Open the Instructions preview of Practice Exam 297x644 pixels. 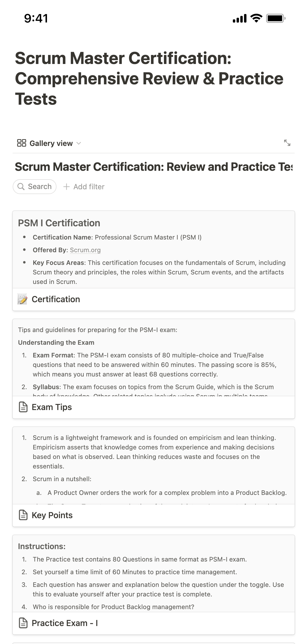coord(153,574)
